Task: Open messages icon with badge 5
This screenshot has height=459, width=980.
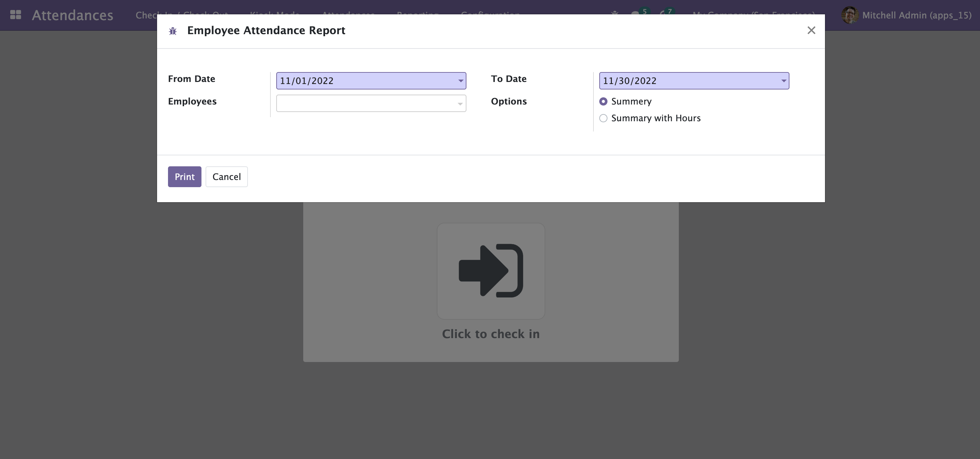Action: (636, 13)
